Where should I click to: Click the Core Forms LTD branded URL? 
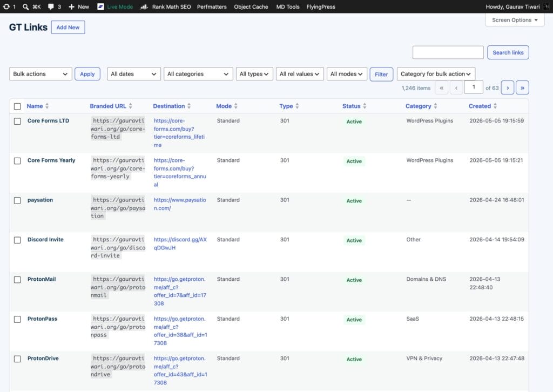click(118, 129)
